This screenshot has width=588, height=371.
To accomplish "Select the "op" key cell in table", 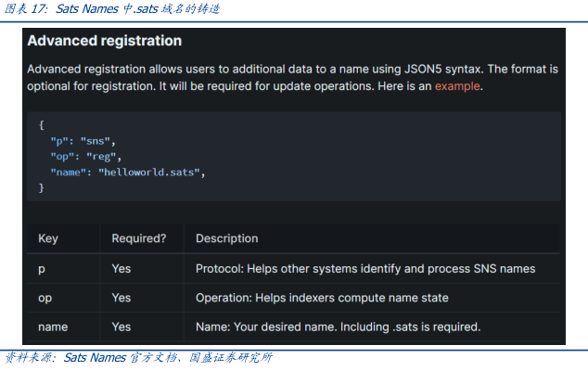I will click(x=45, y=298).
